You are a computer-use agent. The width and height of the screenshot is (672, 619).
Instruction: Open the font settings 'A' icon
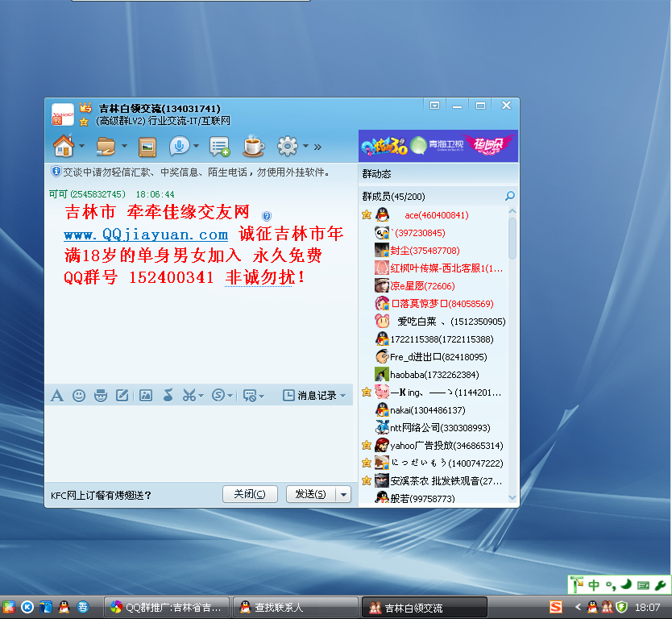[57, 396]
